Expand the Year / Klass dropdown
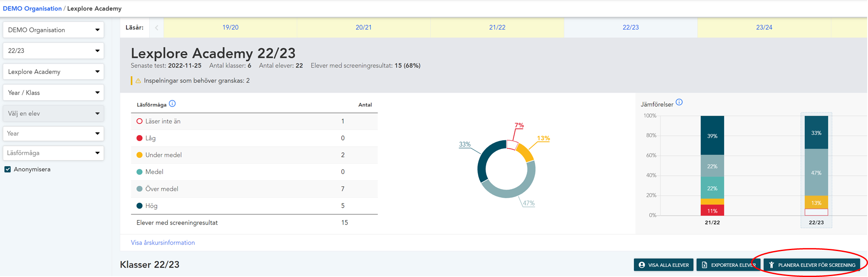The width and height of the screenshot is (868, 277). click(x=53, y=93)
